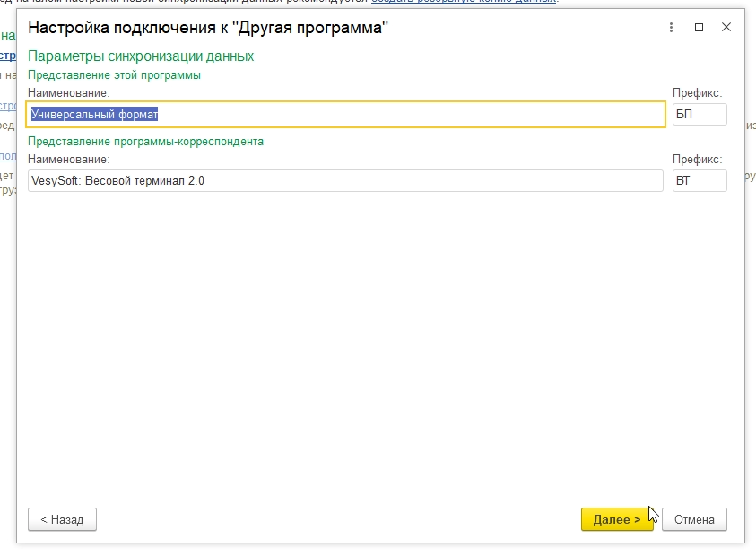Focus the Универсальный формат name field
The height and width of the screenshot is (556, 756).
point(346,114)
